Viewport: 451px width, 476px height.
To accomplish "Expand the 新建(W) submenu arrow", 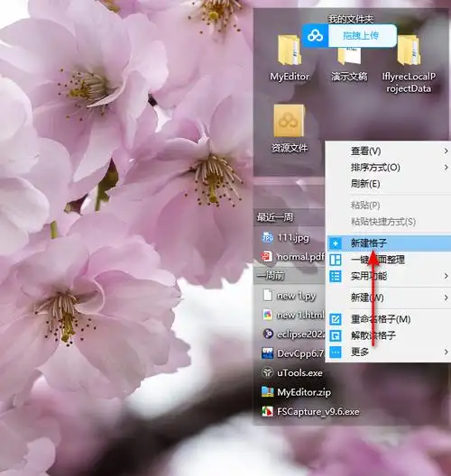I will [x=446, y=297].
